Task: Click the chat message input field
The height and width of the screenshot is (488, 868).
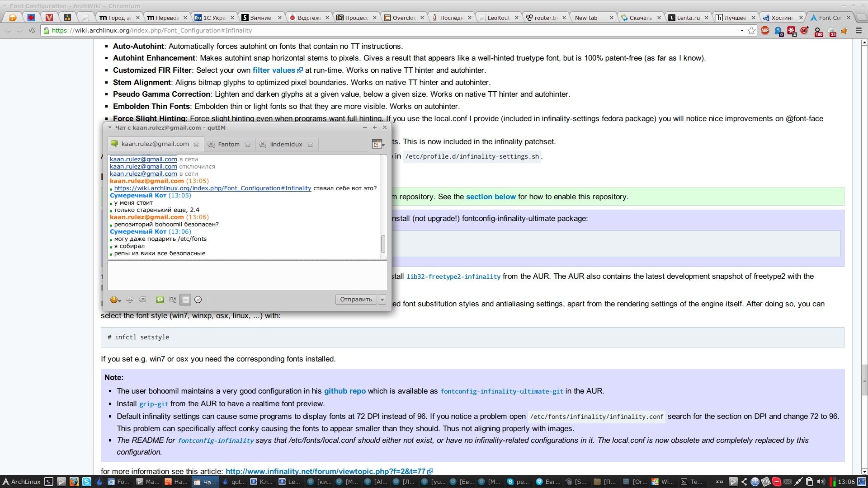Action: [247, 276]
